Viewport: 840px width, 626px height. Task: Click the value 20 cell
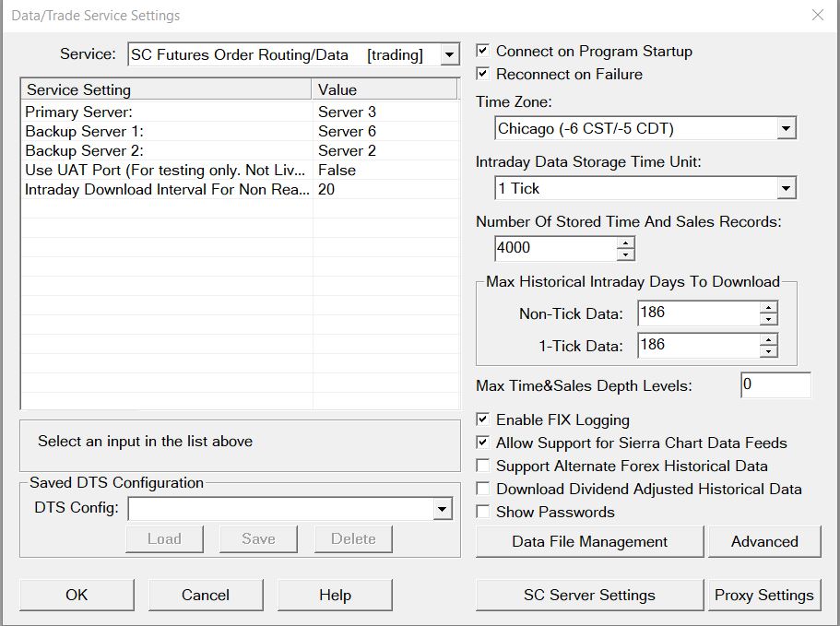385,189
